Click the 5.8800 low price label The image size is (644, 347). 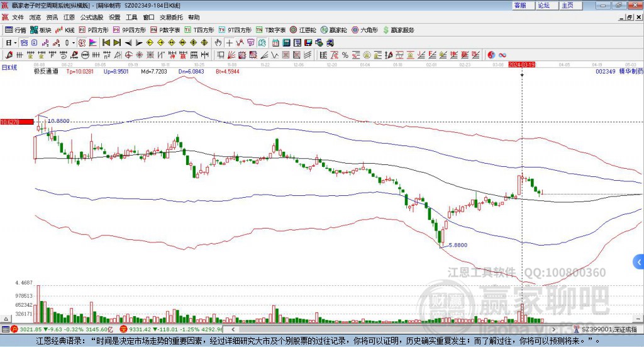tap(458, 245)
